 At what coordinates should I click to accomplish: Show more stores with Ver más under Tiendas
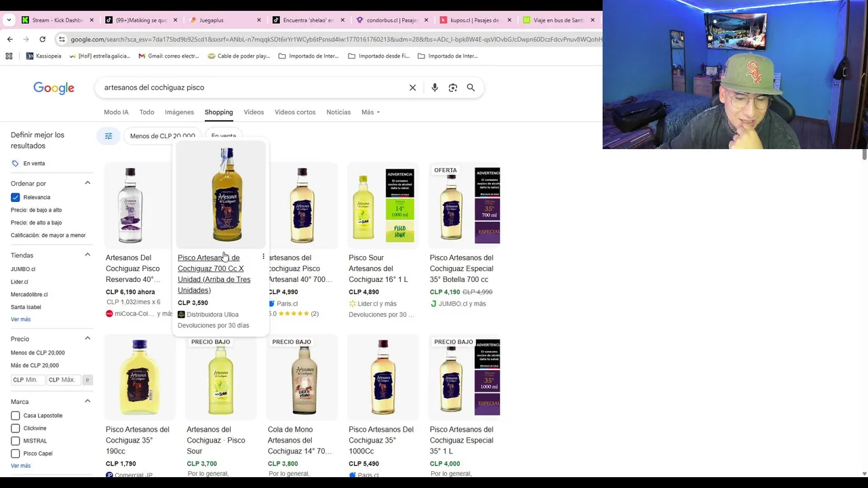click(x=20, y=319)
